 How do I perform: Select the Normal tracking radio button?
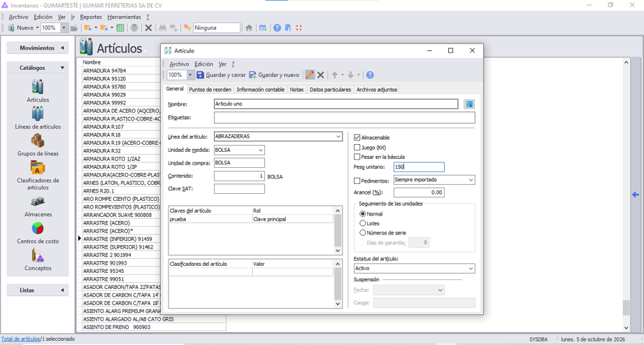click(x=363, y=214)
